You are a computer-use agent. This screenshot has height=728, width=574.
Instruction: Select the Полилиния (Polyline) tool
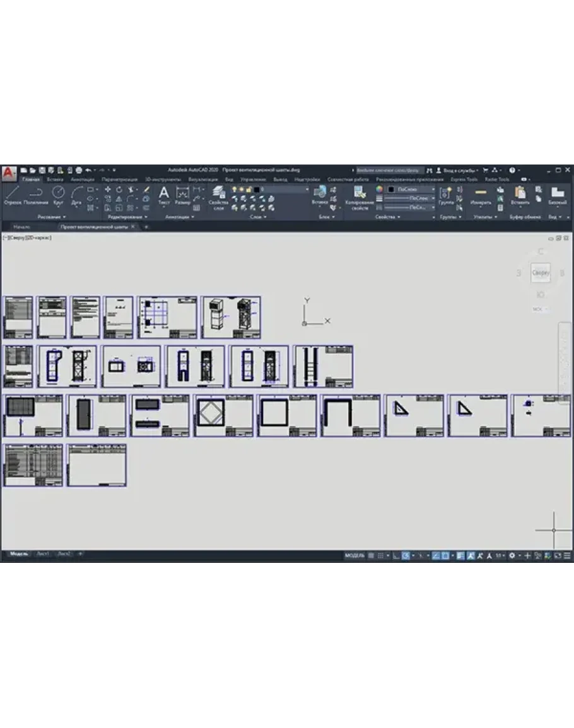[x=35, y=194]
